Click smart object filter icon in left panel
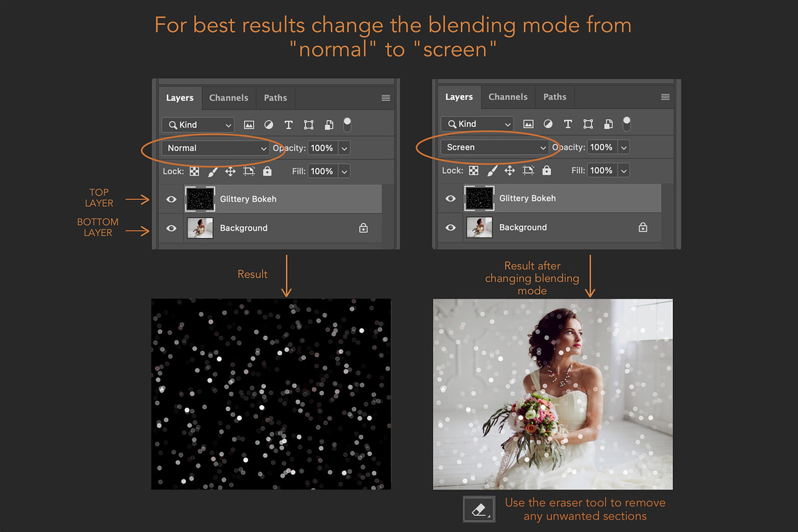The image size is (798, 532). 329,125
